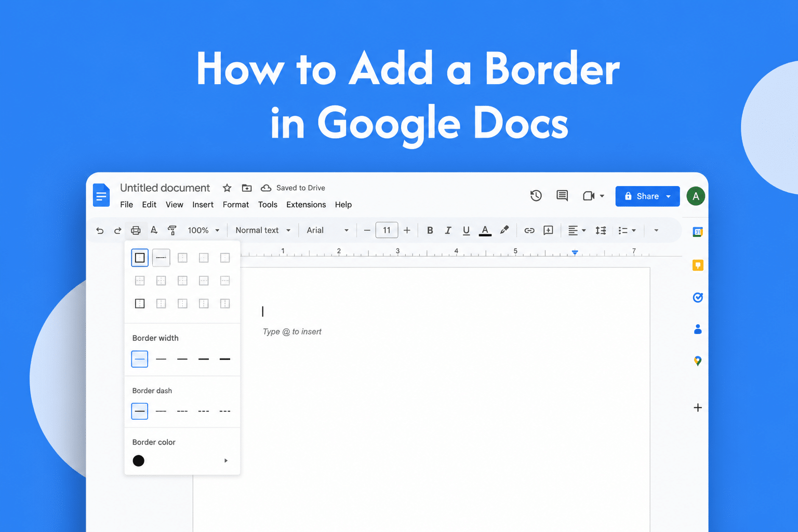Click the Insert link icon

coord(529,231)
